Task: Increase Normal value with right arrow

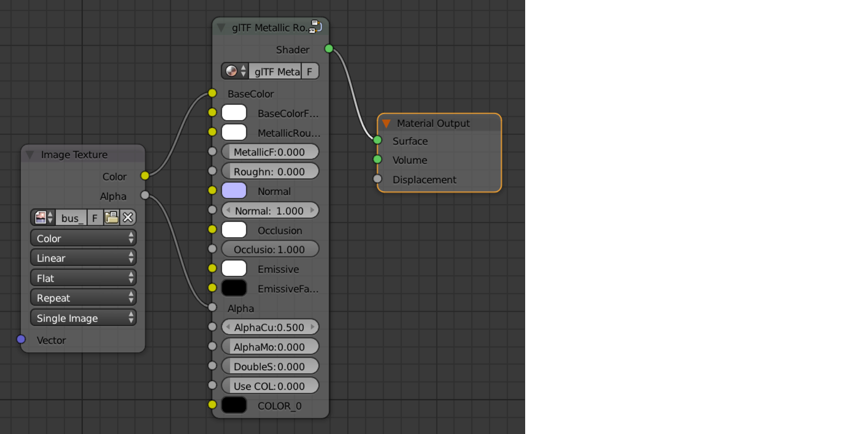Action: (312, 210)
